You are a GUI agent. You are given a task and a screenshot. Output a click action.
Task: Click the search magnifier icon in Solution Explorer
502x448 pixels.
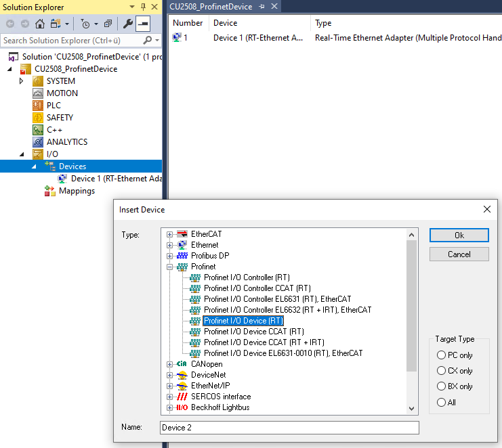[147, 41]
